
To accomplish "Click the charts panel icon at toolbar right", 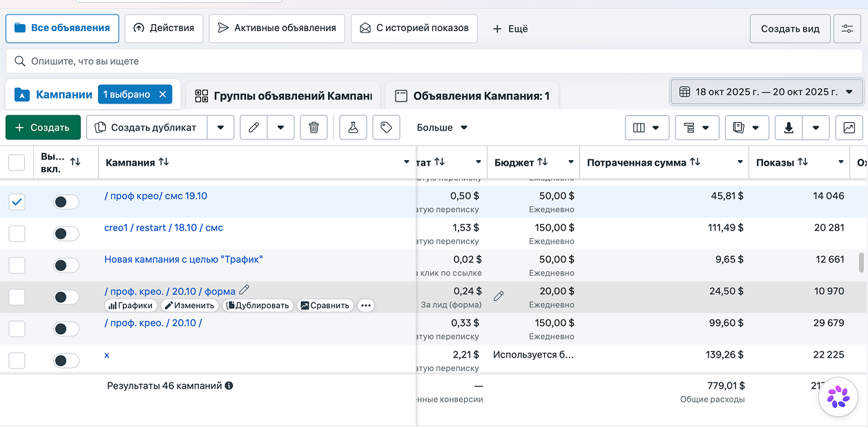I will click(x=849, y=128).
